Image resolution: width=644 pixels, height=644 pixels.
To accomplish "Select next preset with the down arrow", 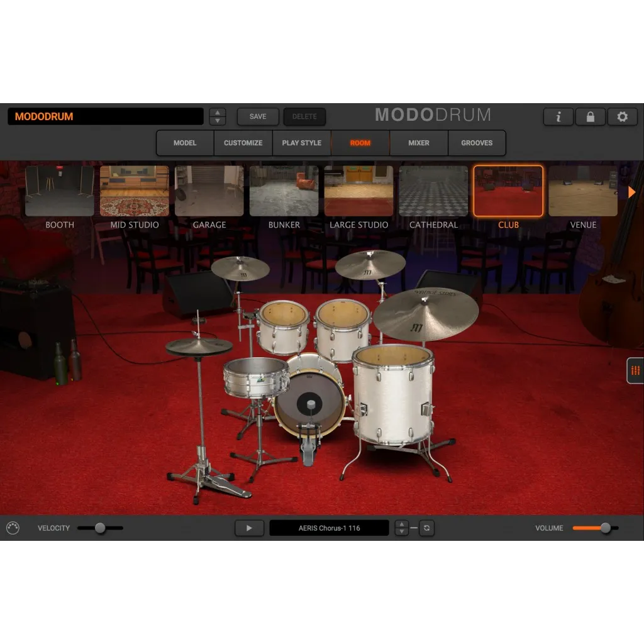I will click(217, 121).
